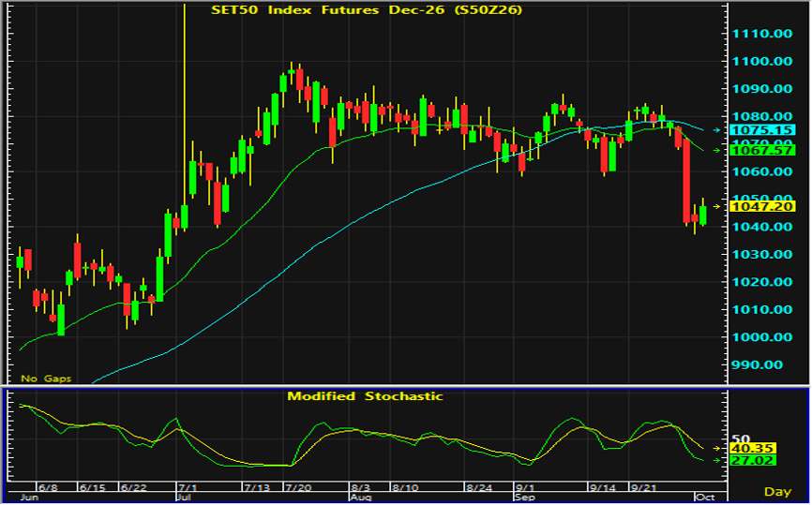Click the 6/22 date marker
This screenshot has height=505, width=812.
(x=133, y=488)
